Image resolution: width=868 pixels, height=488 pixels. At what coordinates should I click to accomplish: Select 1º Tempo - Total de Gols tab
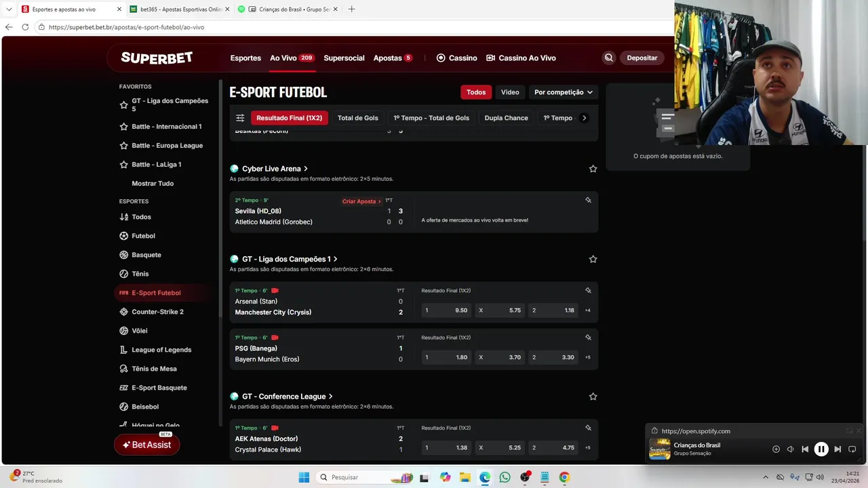[431, 118]
